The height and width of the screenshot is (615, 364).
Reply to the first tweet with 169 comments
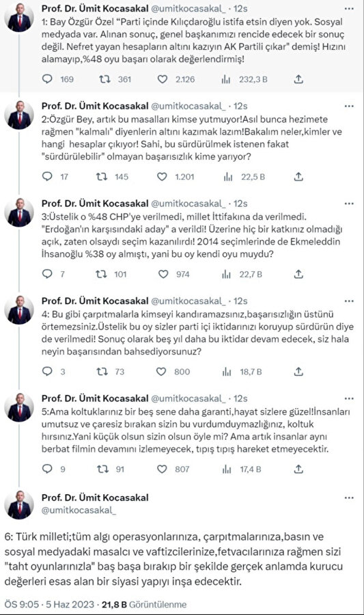pos(47,79)
